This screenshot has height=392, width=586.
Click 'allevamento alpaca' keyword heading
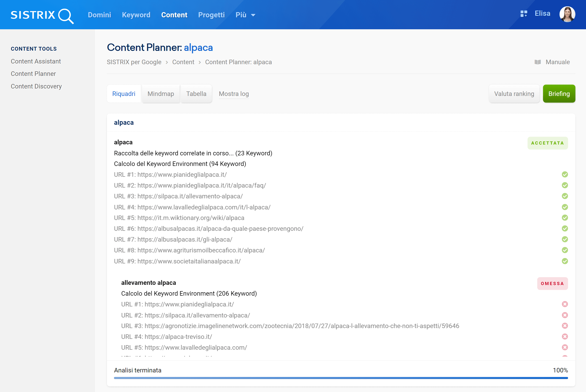click(149, 283)
